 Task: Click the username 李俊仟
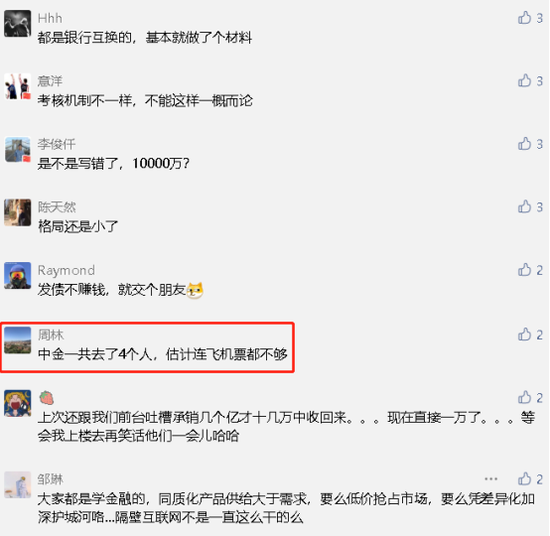(56, 144)
